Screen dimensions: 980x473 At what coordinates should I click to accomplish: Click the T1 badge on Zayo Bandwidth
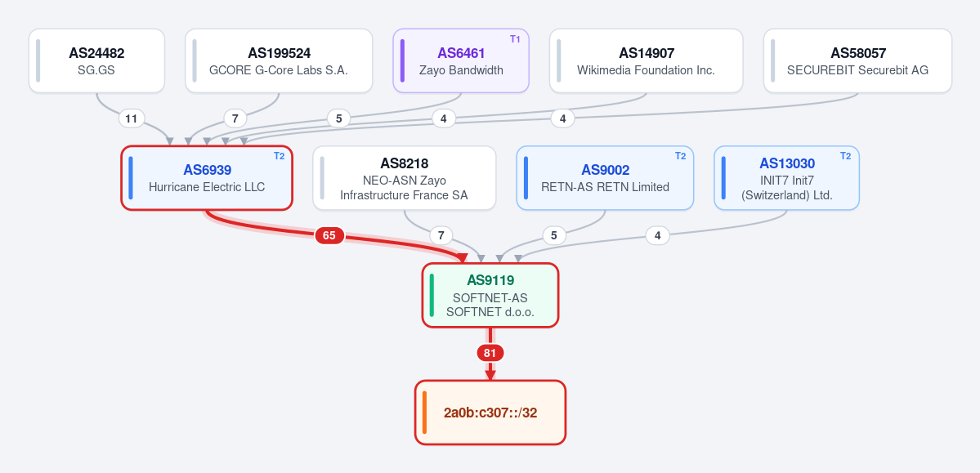(x=515, y=38)
